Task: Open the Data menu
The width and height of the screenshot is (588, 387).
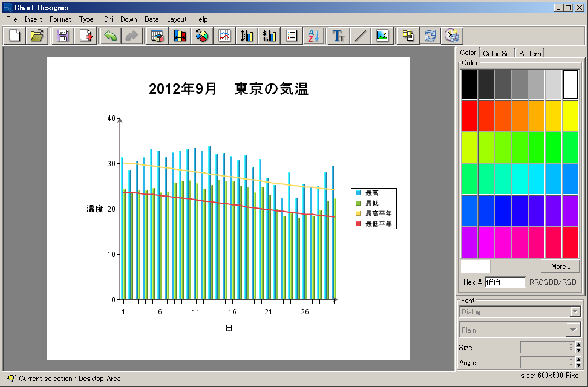Action: point(151,19)
